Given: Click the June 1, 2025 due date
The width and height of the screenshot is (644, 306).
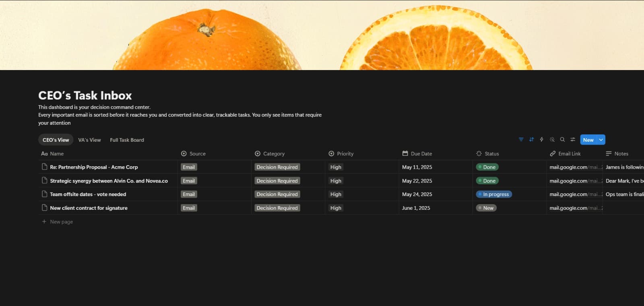Looking at the screenshot, I should (x=416, y=208).
